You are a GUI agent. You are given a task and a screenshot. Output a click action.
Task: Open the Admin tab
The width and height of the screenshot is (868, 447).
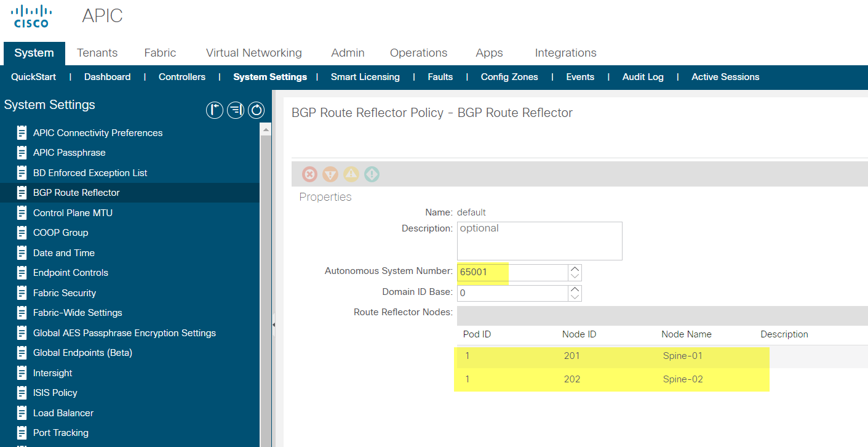348,53
